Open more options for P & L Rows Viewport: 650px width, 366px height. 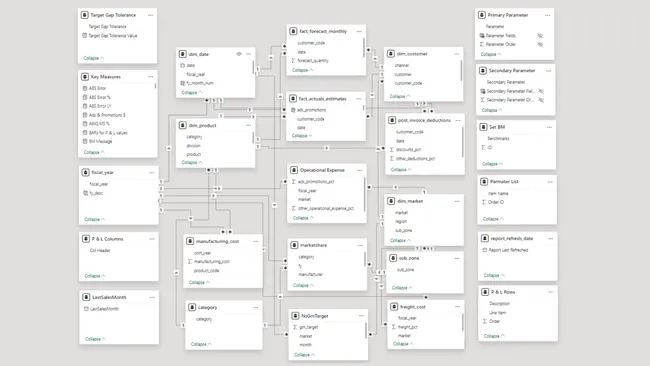(551, 292)
